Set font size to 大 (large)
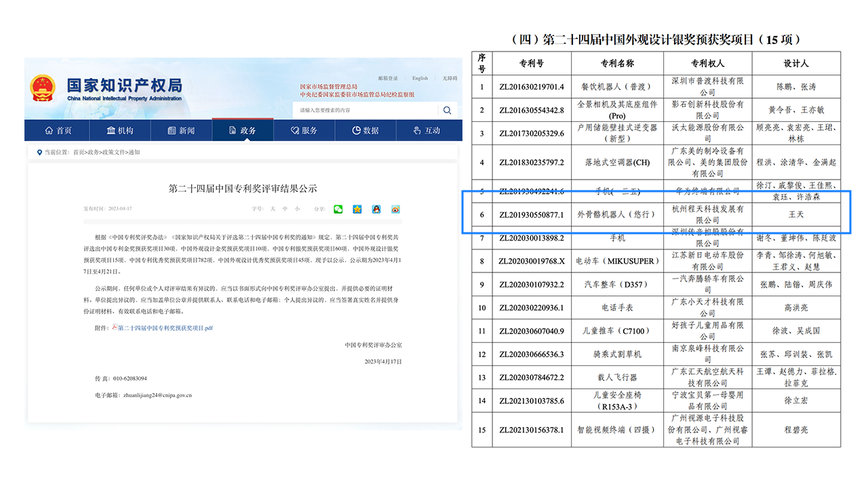 click(273, 209)
